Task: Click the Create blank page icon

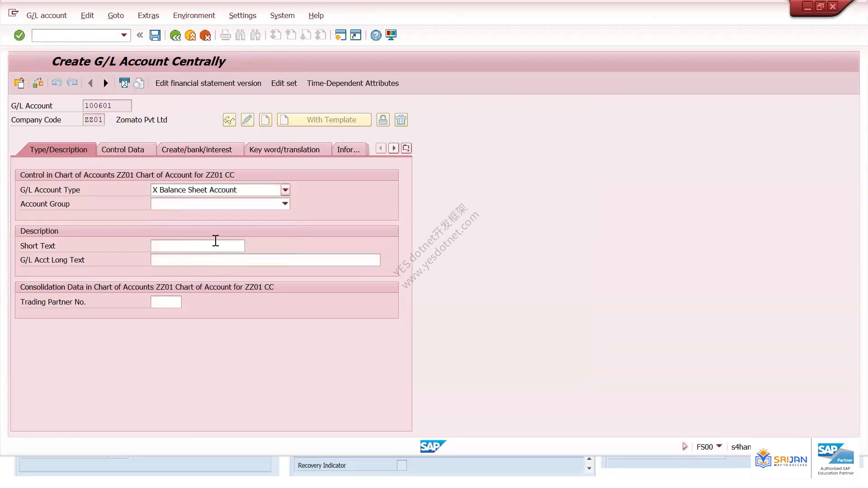Action: pos(265,120)
